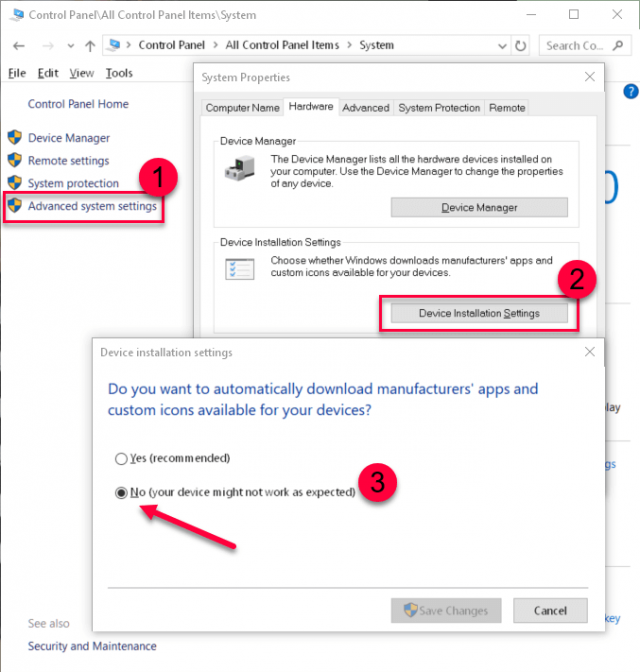Refresh the Control Panel address bar
The image size is (640, 672).
(520, 45)
